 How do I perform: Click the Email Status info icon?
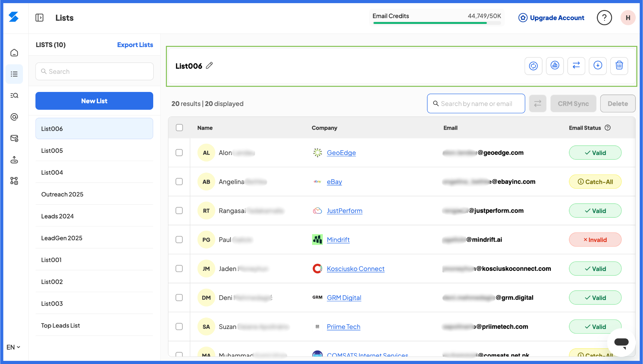tap(608, 128)
